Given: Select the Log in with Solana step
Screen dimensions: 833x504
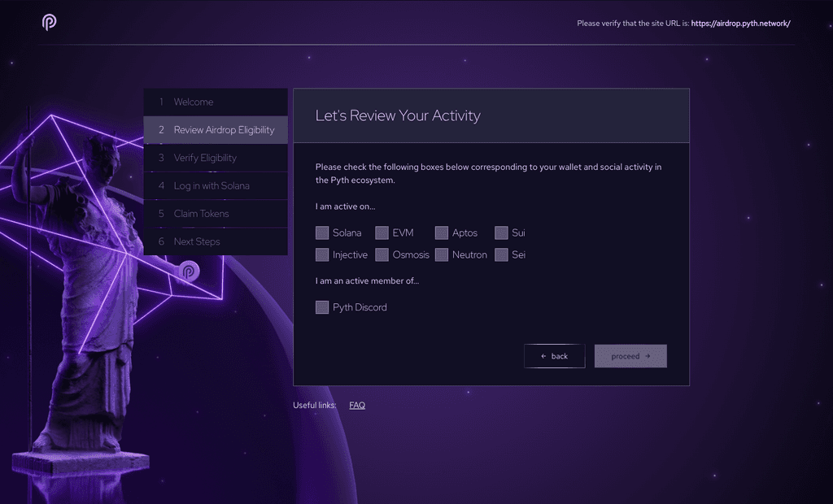Looking at the screenshot, I should coord(216,185).
